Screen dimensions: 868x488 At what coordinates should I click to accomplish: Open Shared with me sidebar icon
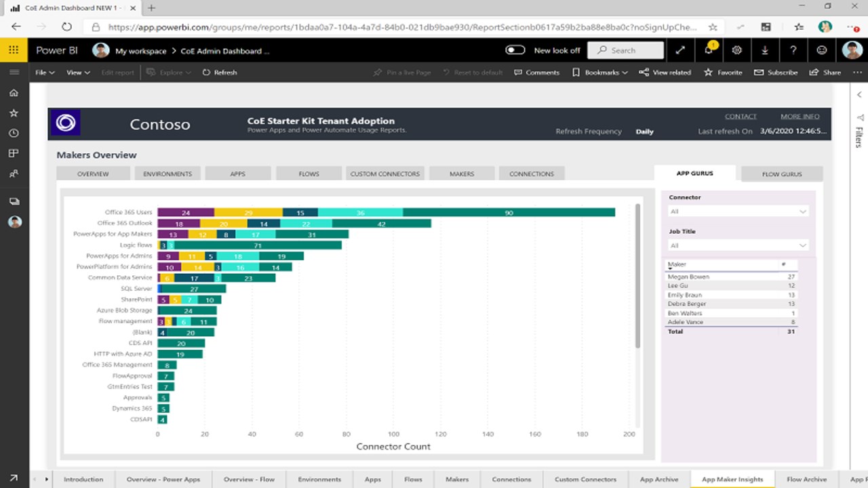pyautogui.click(x=14, y=174)
